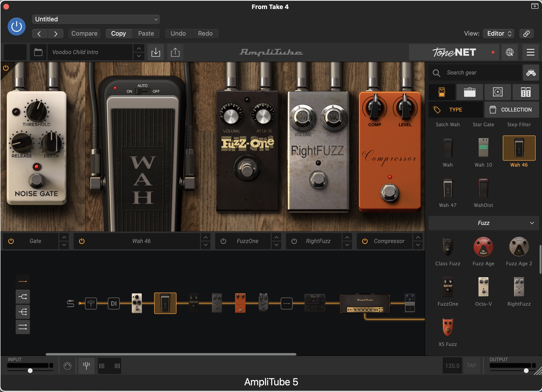The image size is (542, 392).
Task: Switch to the COLLECTION tab
Action: 511,110
